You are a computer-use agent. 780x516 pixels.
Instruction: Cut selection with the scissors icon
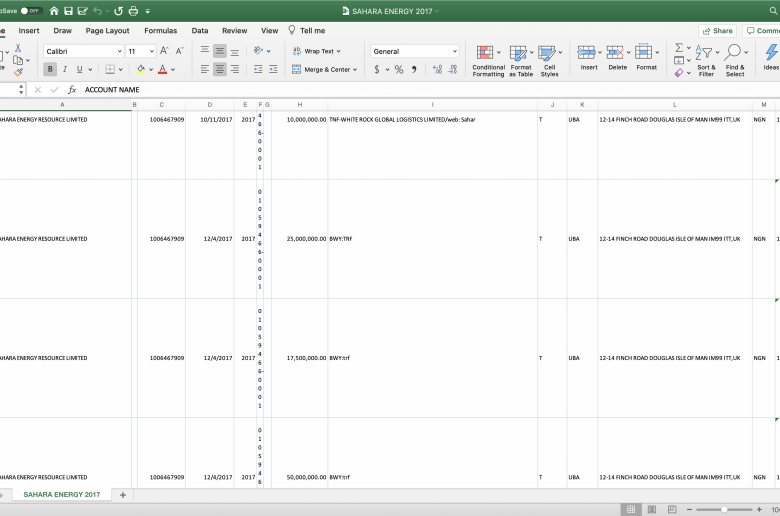[x=18, y=48]
